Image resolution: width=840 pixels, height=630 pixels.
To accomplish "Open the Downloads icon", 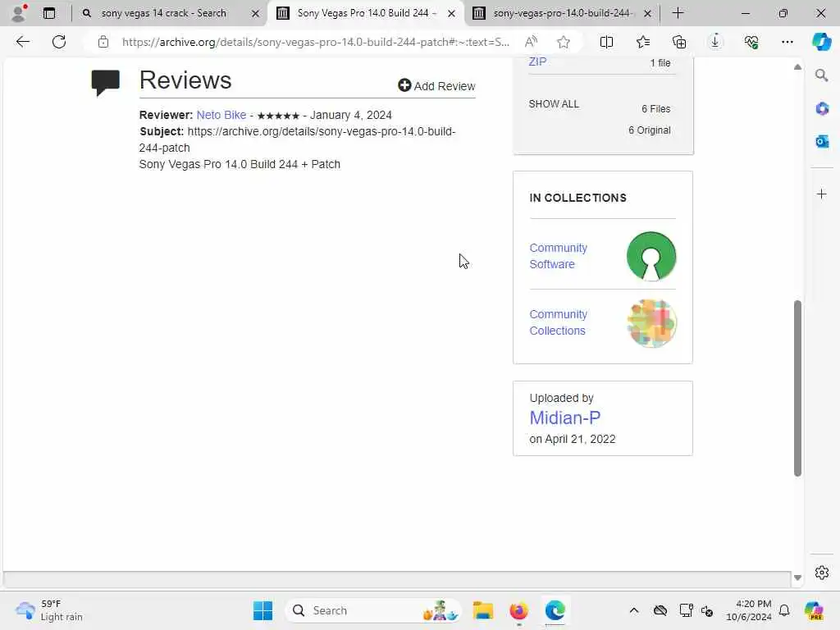I will pos(714,42).
